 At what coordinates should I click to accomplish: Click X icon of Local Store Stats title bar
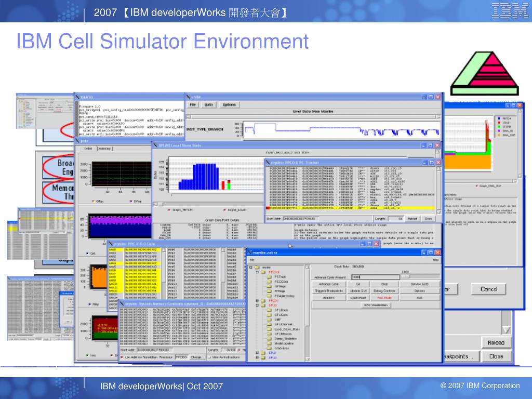click(x=155, y=145)
